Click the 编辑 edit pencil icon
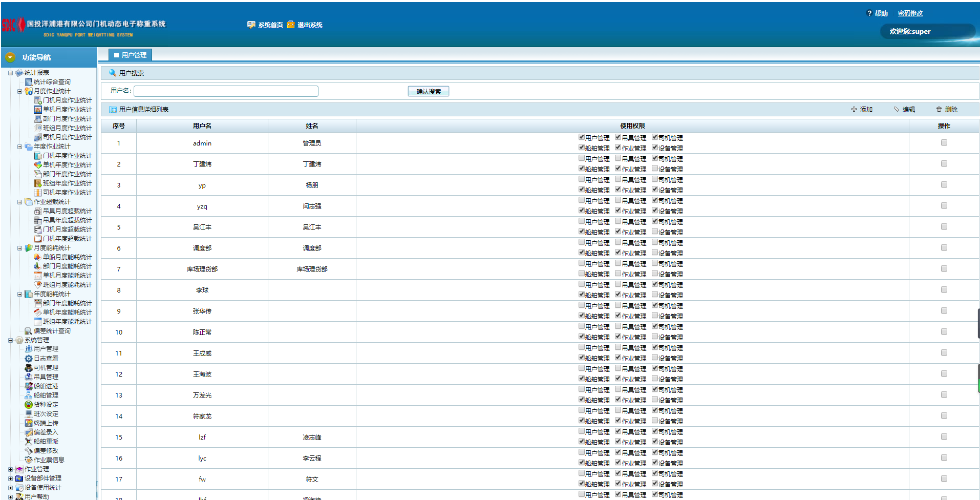The width and height of the screenshot is (980, 500). coord(896,110)
